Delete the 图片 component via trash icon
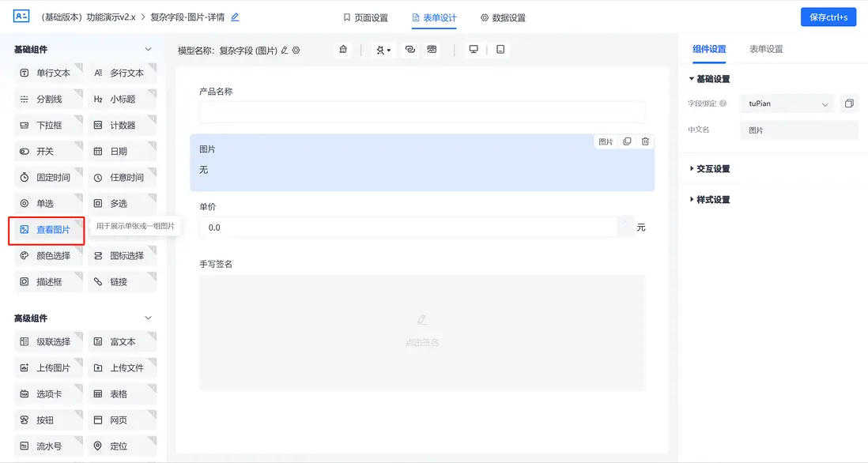 click(645, 141)
